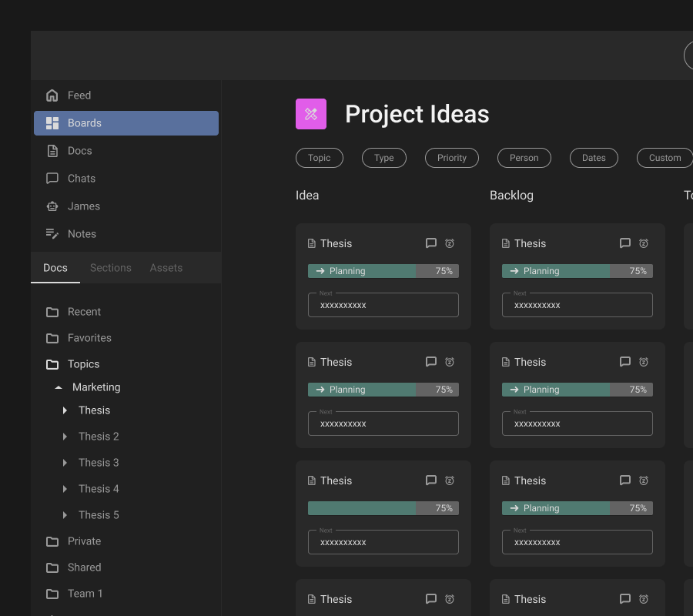Expand the Thesis 2 tree arrow

pos(65,437)
